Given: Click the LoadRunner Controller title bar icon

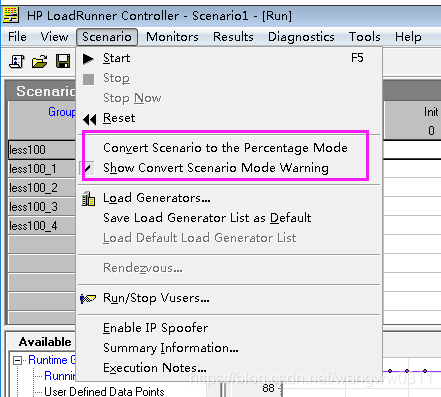Looking at the screenshot, I should [10, 15].
